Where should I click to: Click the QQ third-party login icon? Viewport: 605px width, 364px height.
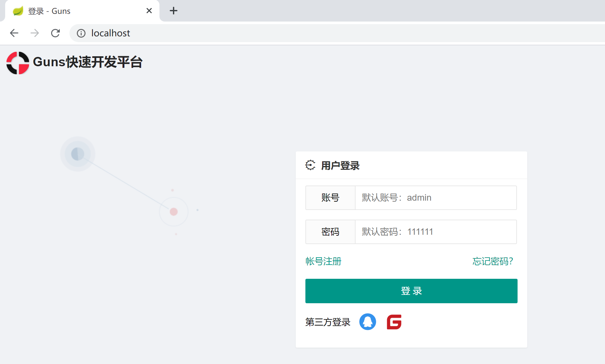pos(367,322)
